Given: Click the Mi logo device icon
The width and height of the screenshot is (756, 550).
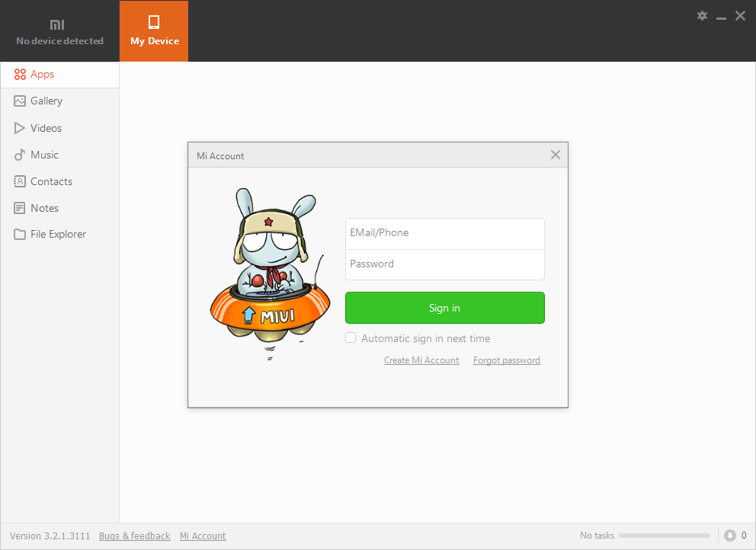Looking at the screenshot, I should click(x=57, y=24).
